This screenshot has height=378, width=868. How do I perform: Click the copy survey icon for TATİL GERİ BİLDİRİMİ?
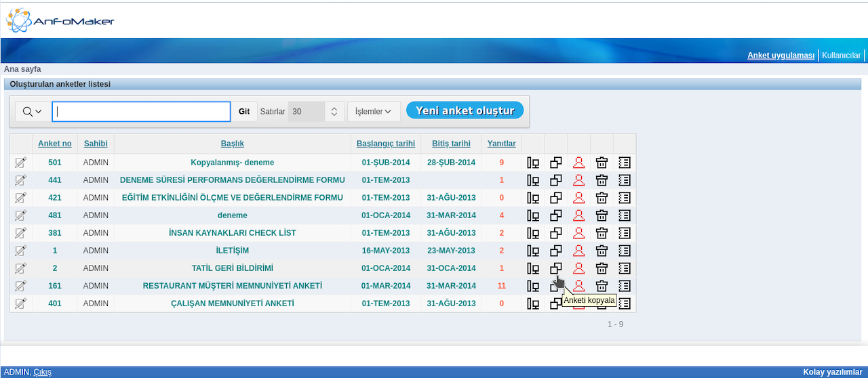(x=555, y=268)
